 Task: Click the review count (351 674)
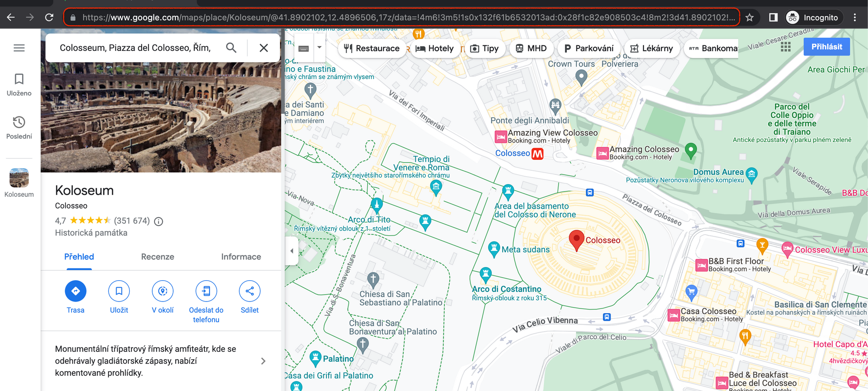click(x=132, y=221)
